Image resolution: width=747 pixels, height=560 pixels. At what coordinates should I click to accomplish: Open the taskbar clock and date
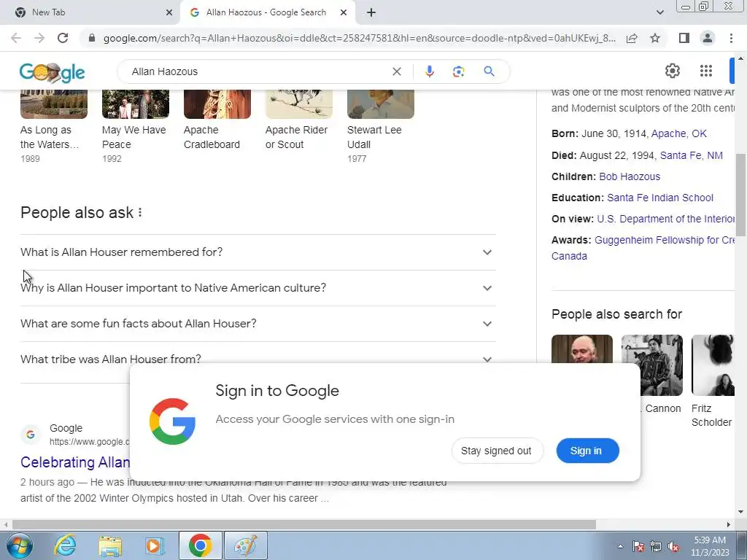pyautogui.click(x=710, y=546)
